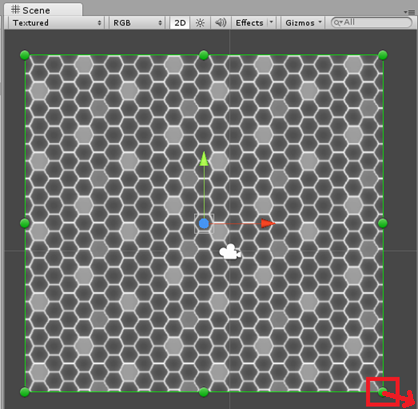Click the red X-axis move arrow
418x409 pixels.
pos(268,223)
